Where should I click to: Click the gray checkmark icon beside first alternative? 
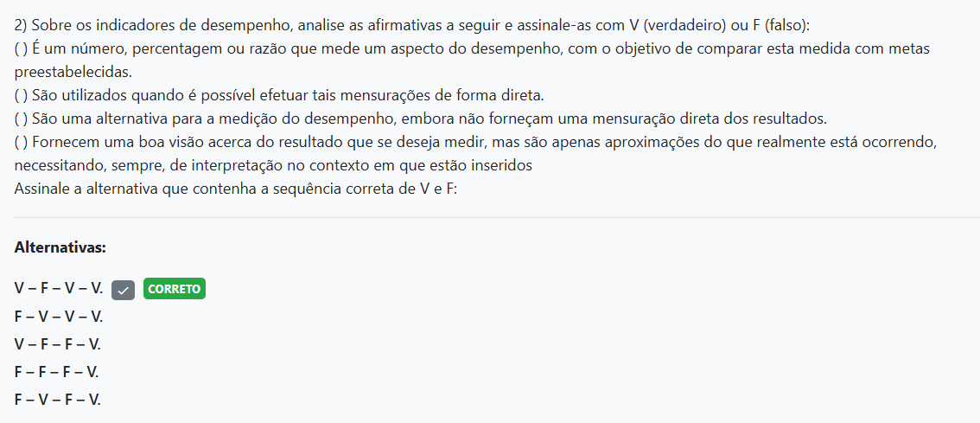click(x=124, y=290)
